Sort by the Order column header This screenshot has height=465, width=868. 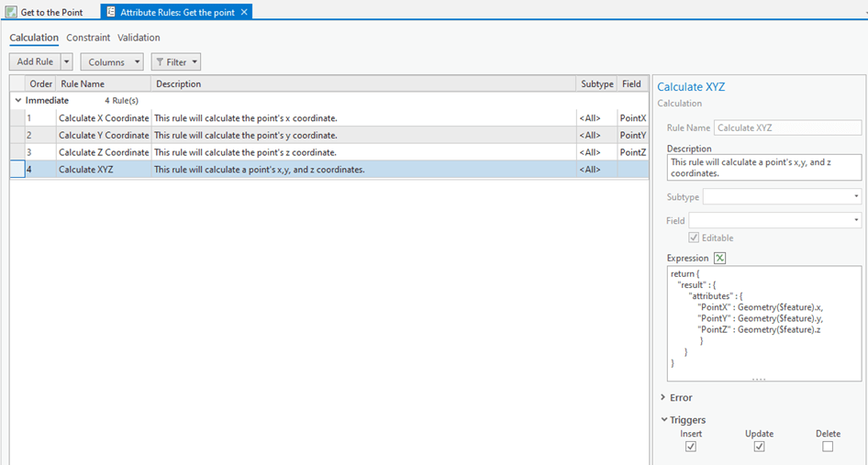pyautogui.click(x=40, y=83)
